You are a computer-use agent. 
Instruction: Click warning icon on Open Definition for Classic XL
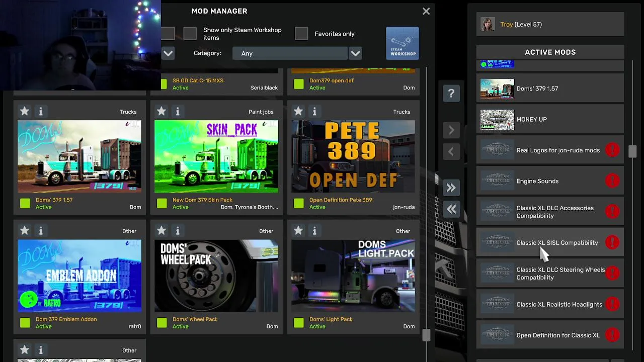point(612,335)
